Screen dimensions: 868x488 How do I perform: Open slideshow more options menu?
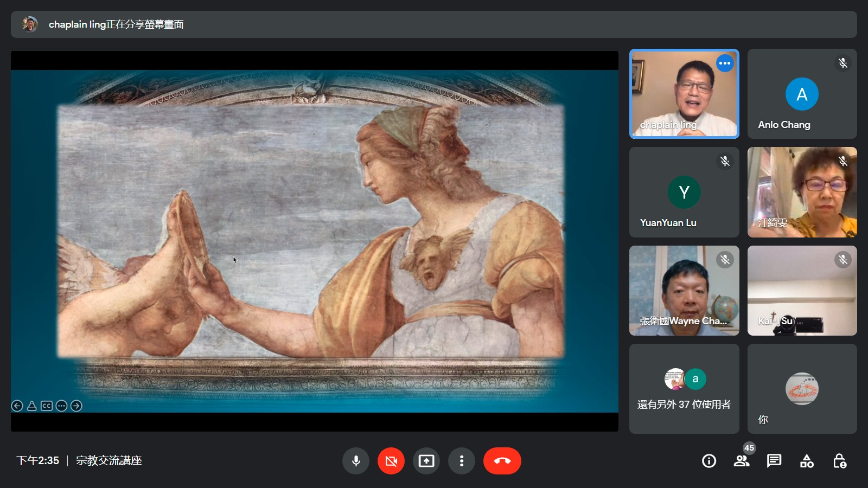tap(61, 406)
